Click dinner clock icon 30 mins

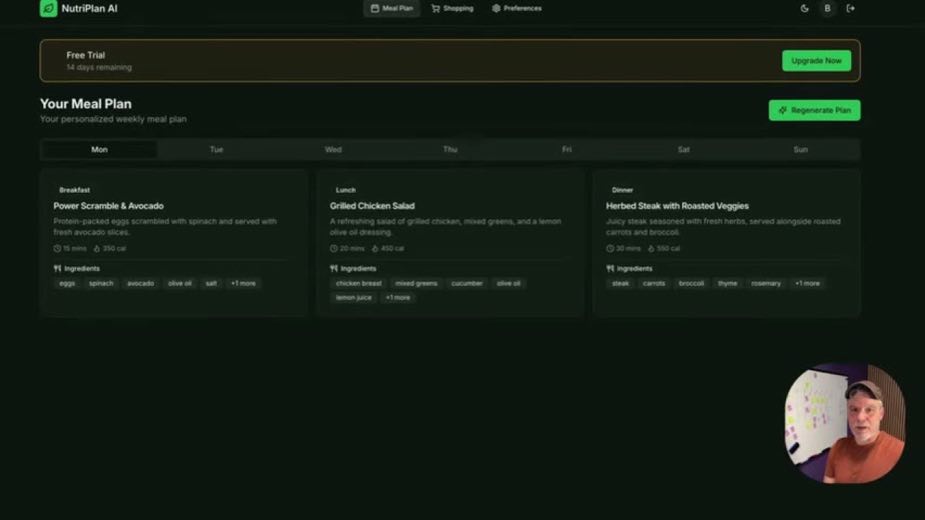[x=610, y=248]
